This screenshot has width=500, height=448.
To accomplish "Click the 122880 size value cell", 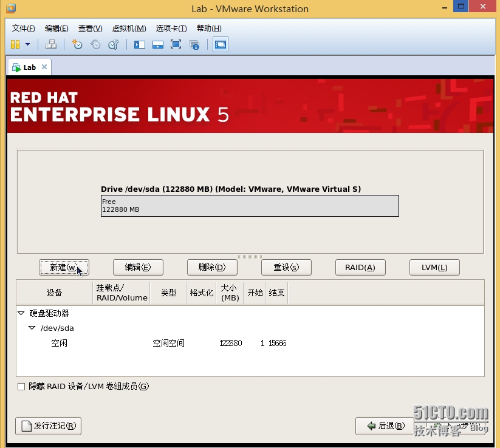I will (230, 343).
